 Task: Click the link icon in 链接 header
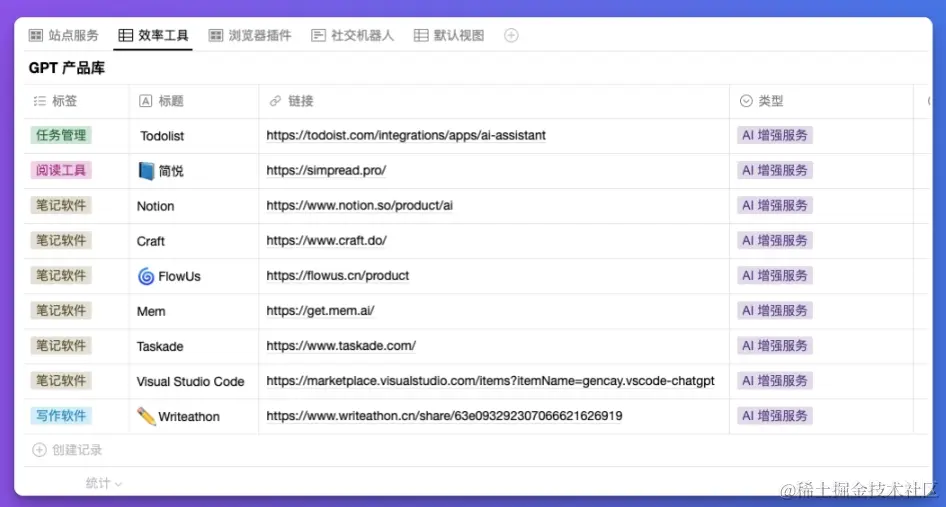(275, 101)
